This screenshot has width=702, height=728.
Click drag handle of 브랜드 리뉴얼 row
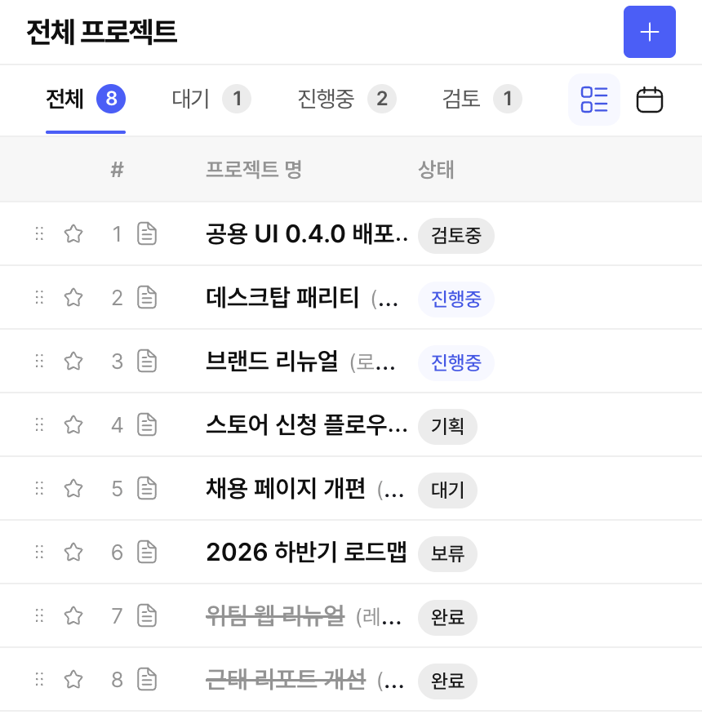pyautogui.click(x=39, y=361)
